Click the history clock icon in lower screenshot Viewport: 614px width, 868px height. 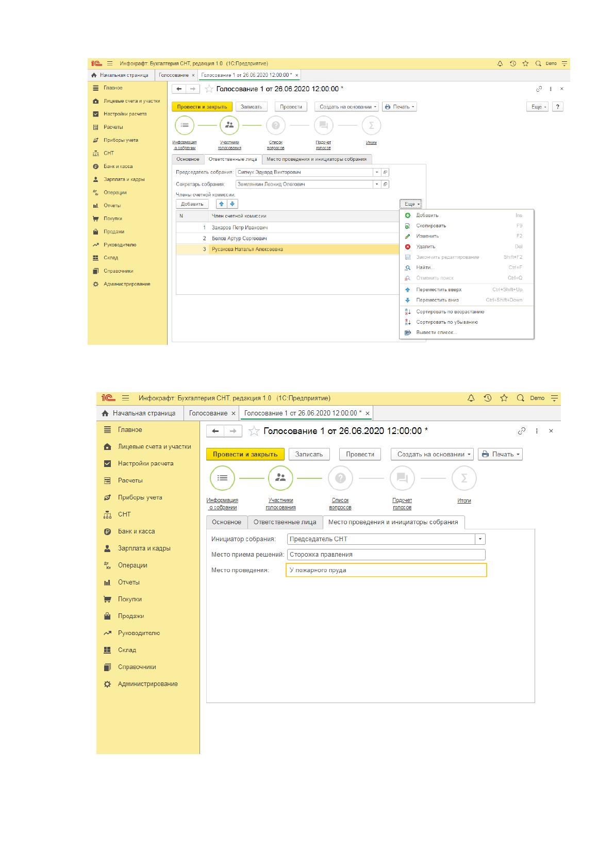point(488,398)
